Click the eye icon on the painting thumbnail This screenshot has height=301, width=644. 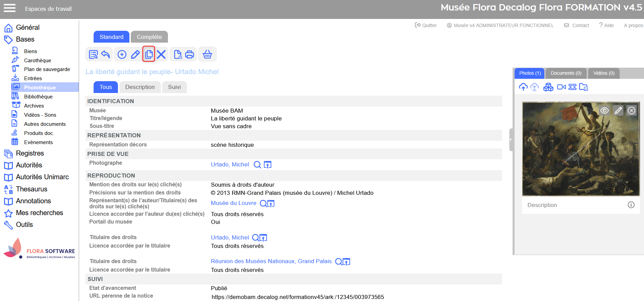(x=604, y=111)
